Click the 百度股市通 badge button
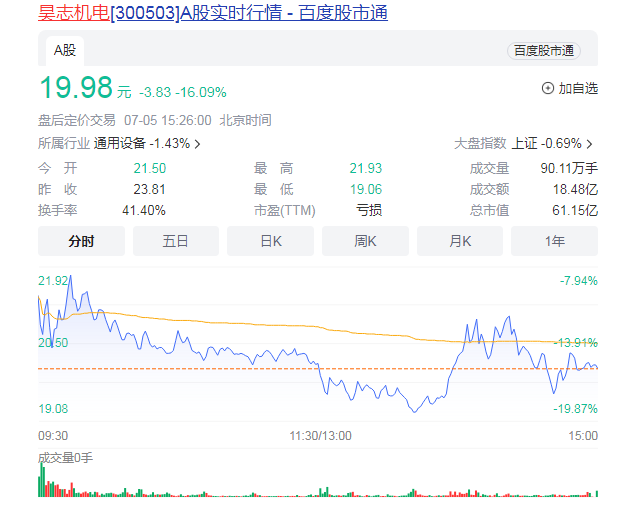This screenshot has width=643, height=507. pyautogui.click(x=544, y=50)
